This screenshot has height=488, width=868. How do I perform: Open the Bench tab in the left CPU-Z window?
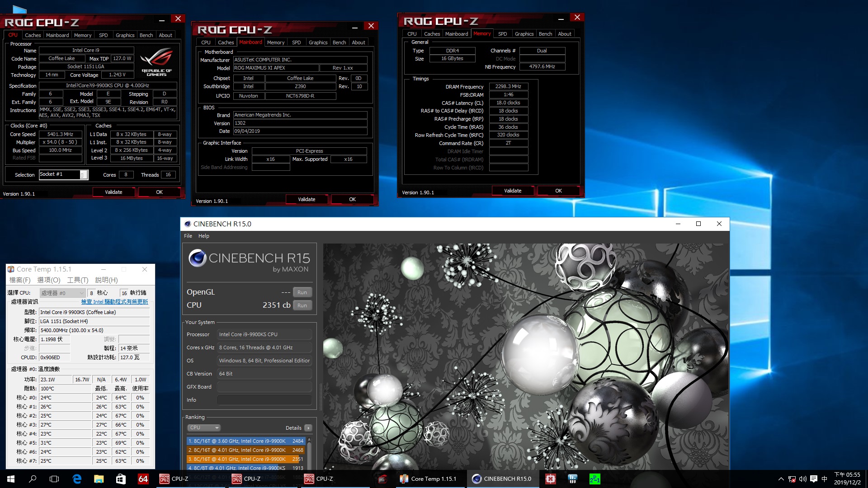coord(146,35)
